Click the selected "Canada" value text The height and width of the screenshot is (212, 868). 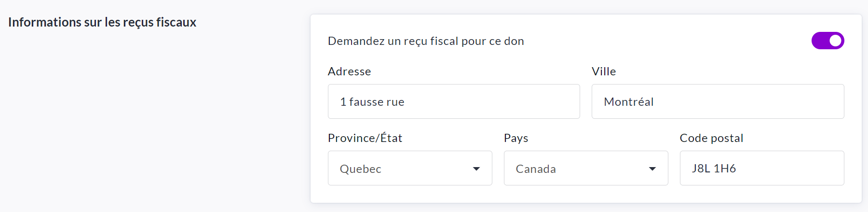tap(536, 169)
